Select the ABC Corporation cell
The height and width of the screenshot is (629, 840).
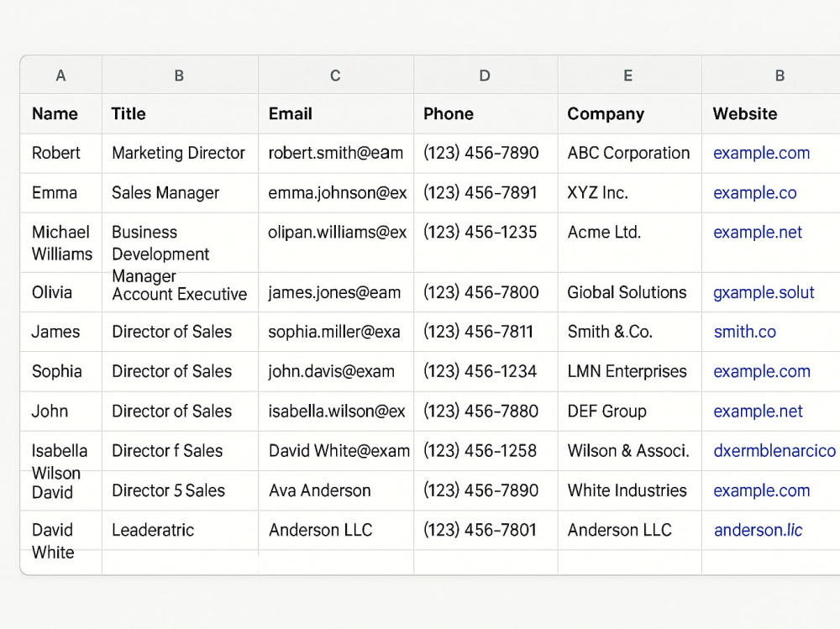[x=629, y=153]
